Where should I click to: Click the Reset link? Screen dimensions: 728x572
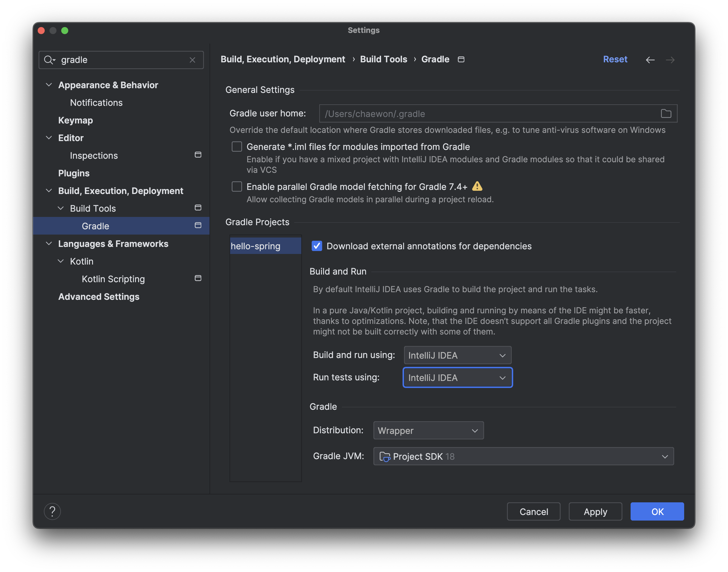[x=615, y=59]
